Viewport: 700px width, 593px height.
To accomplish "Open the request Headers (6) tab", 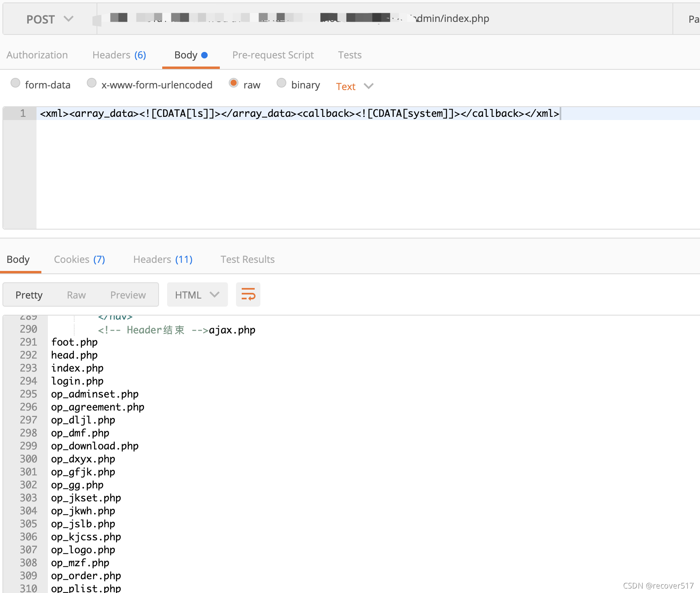I will (x=119, y=55).
